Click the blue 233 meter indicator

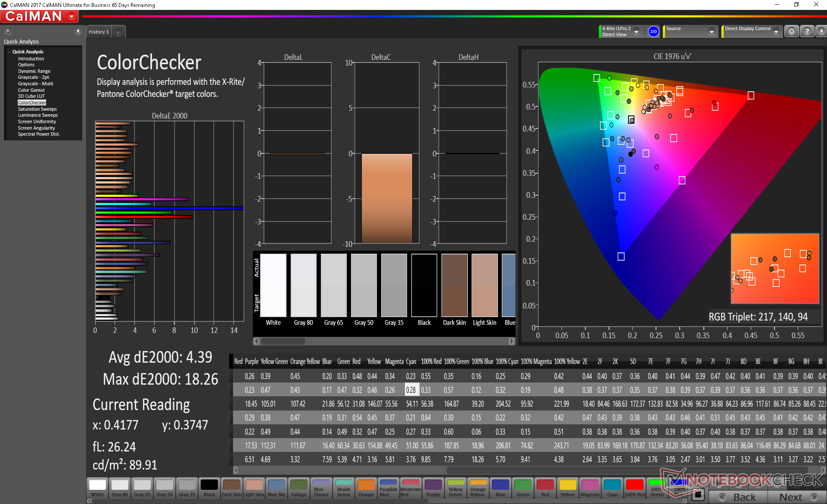(653, 31)
